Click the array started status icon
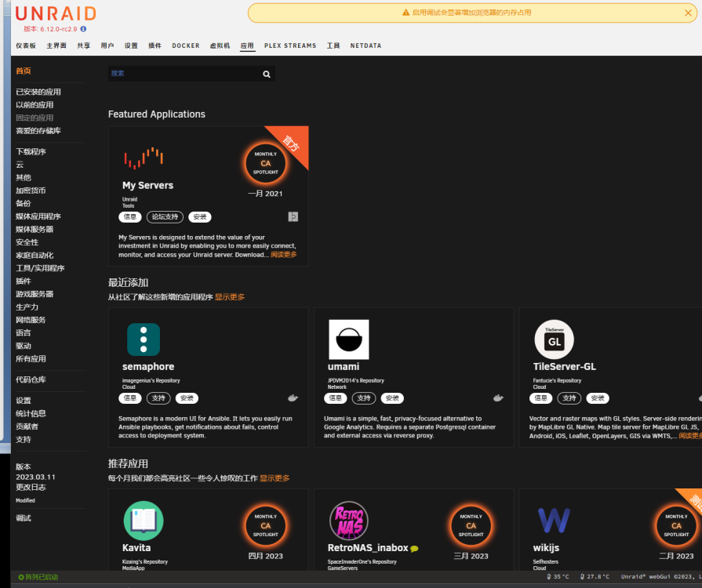This screenshot has width=702, height=588. (x=21, y=577)
